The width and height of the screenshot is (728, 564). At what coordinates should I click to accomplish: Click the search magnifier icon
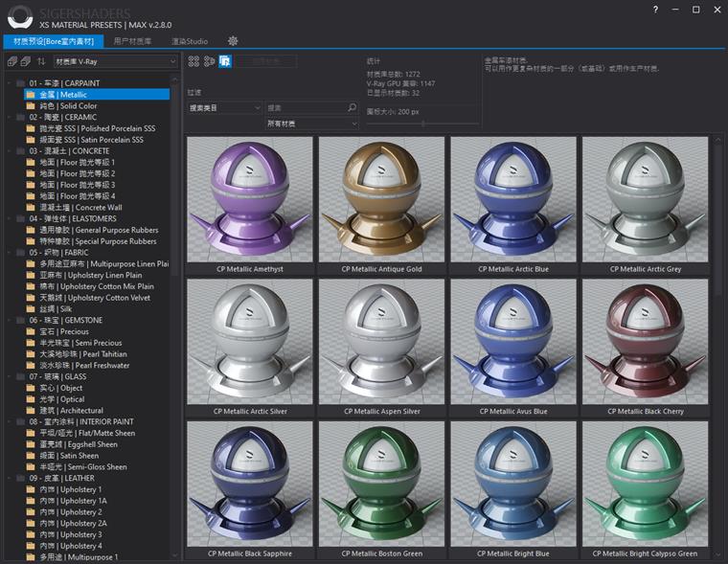(352, 107)
